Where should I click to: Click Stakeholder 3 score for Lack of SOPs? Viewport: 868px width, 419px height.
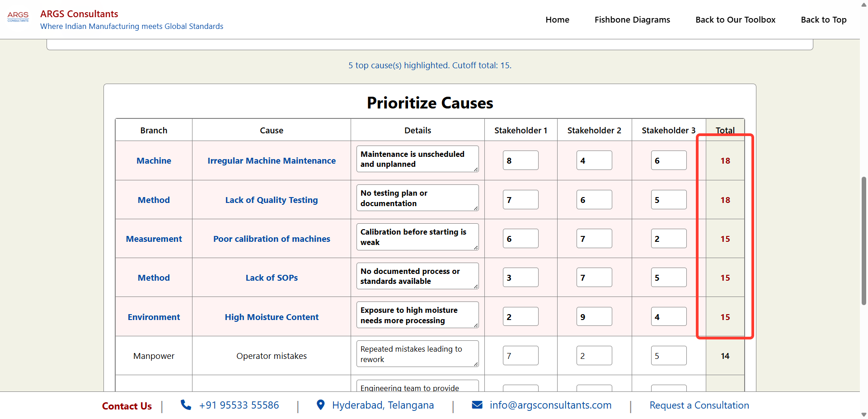[669, 278]
